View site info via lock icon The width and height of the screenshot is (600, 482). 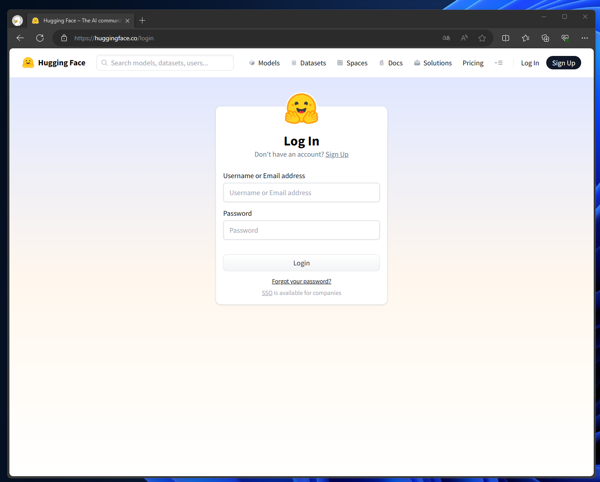tap(64, 38)
